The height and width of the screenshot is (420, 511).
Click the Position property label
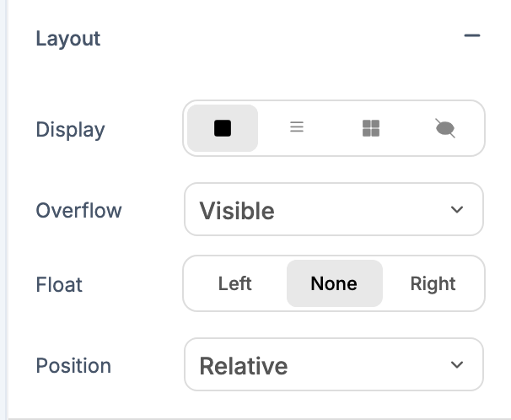point(73,366)
